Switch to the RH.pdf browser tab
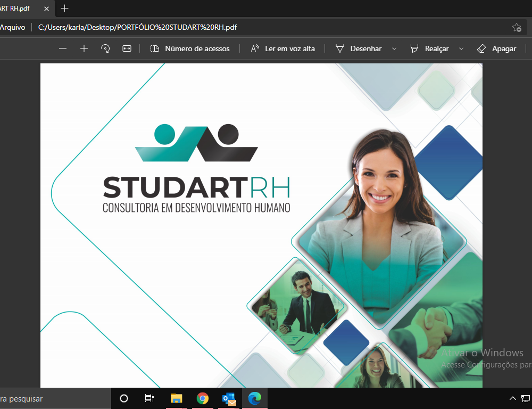The height and width of the screenshot is (409, 532). point(16,9)
